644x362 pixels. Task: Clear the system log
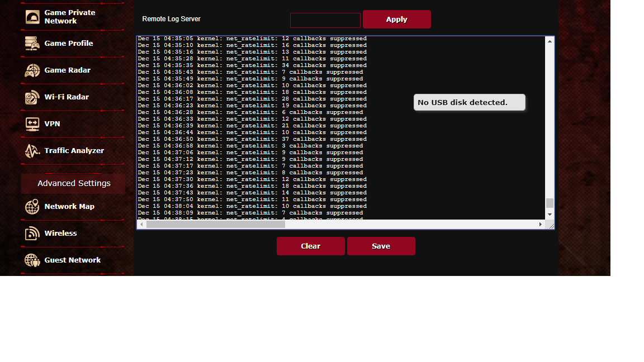click(310, 246)
